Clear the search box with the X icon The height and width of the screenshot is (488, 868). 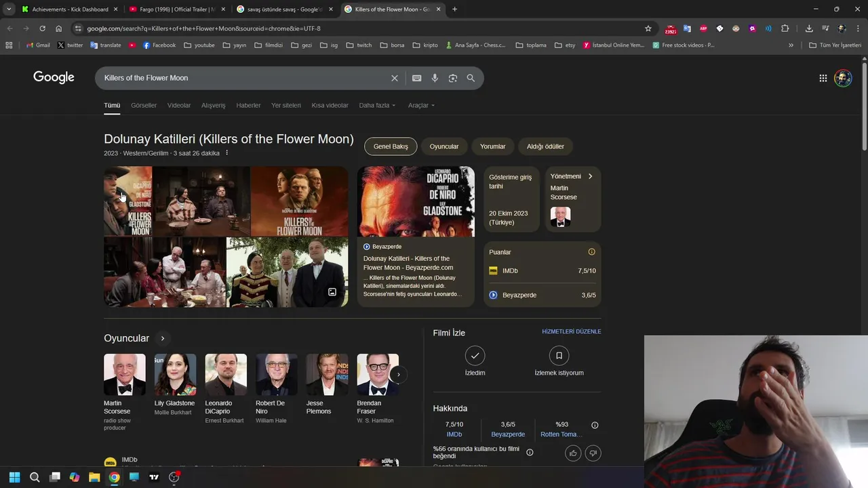[x=394, y=78]
